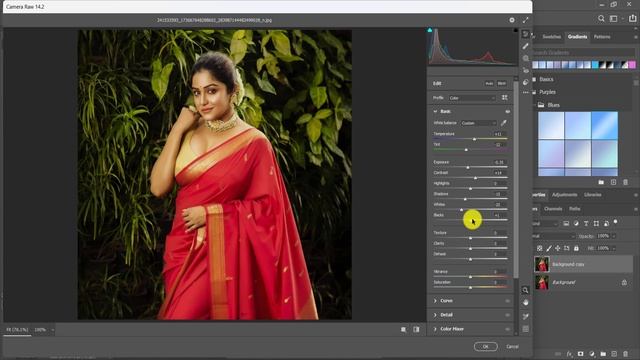Open the Presets tool icon
The image size is (640, 360).
pyautogui.click(x=526, y=82)
